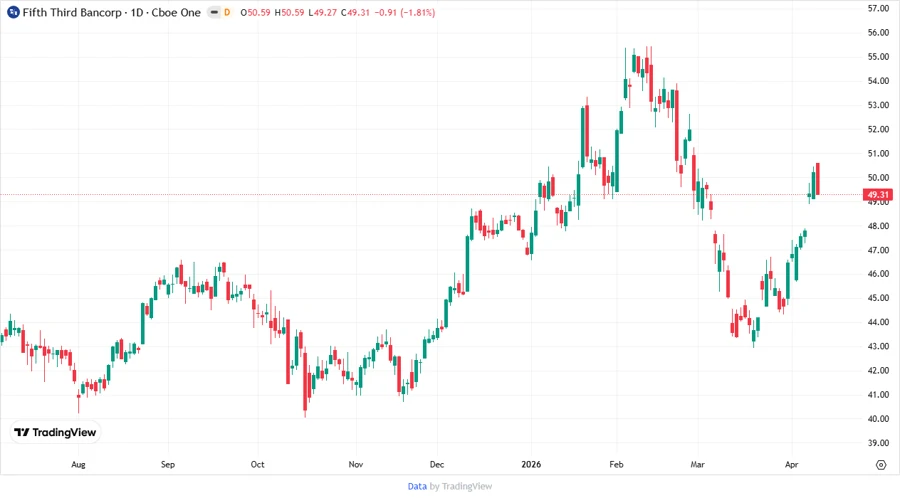Click the 43.00 price axis label

click(878, 347)
